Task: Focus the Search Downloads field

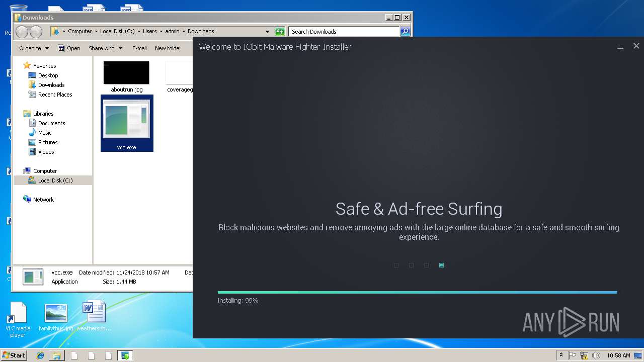Action: [x=345, y=32]
